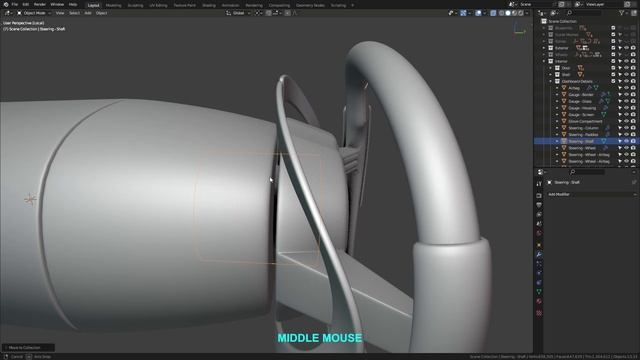Open the Help menu
Screen dimensions: 640x360
[x=73, y=4]
